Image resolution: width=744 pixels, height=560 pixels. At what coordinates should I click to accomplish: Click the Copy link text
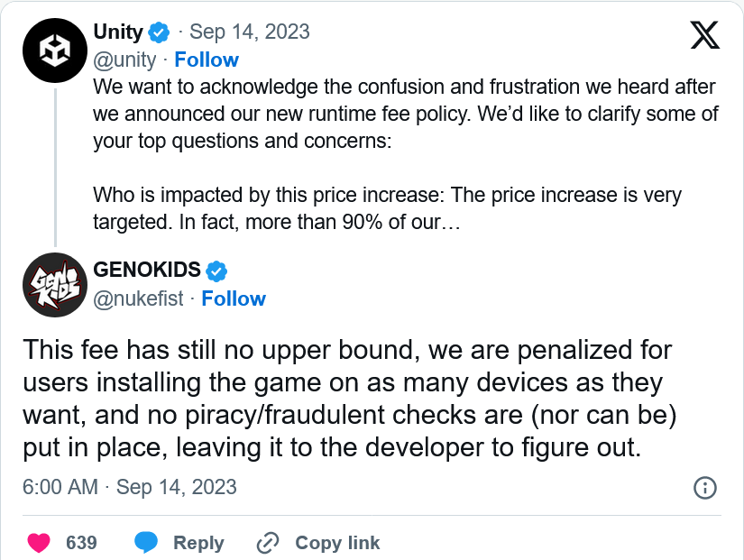tap(337, 543)
